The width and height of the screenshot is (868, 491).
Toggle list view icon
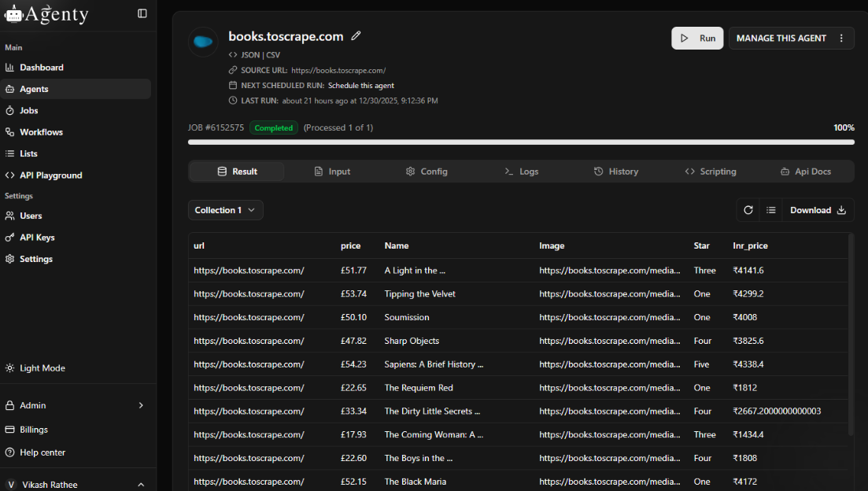[770, 210]
